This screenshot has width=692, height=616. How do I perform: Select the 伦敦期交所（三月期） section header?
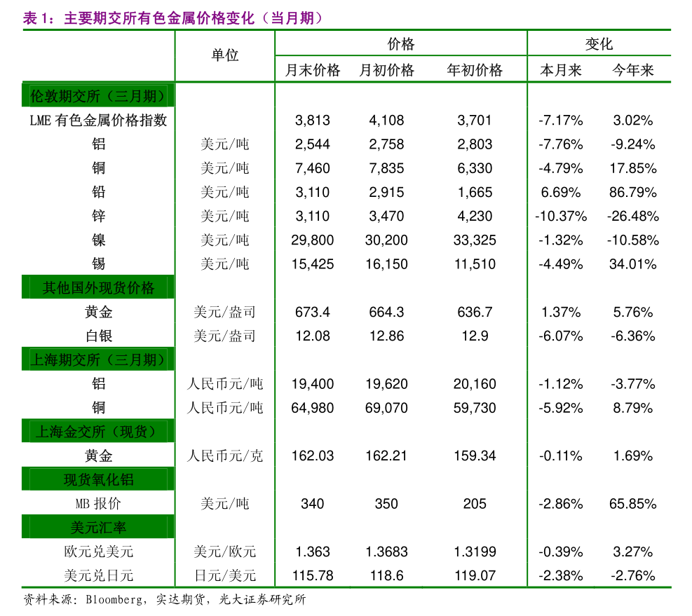(x=98, y=95)
